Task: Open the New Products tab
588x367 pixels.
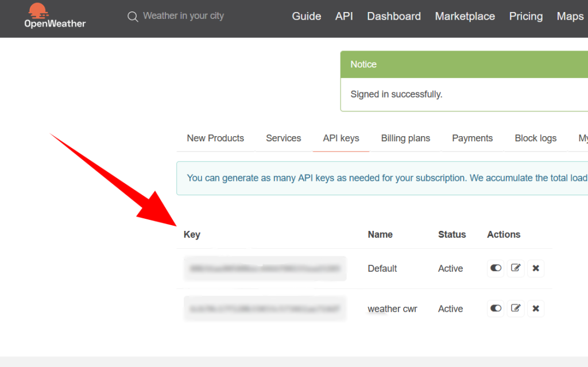Action: (x=215, y=138)
